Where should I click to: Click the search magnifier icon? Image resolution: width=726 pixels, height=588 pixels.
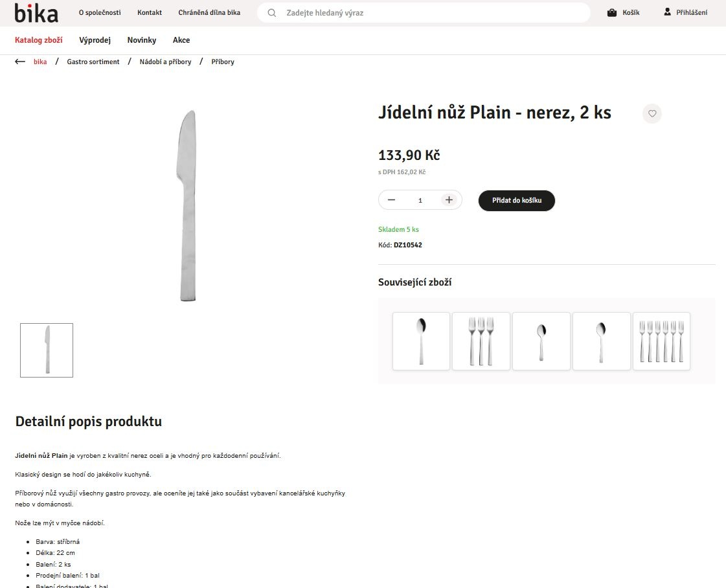(272, 13)
